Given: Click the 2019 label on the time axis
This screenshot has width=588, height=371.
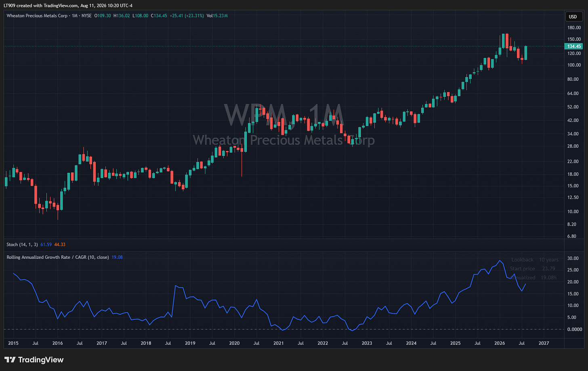Looking at the screenshot, I should tap(190, 343).
